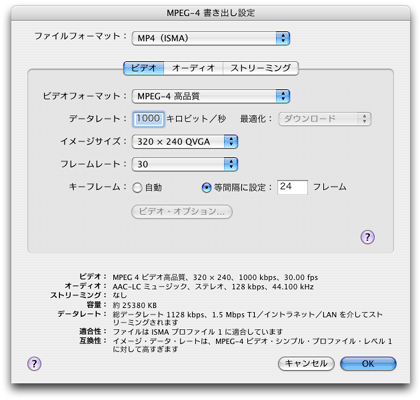Click help icon beside Cancel button
420x400 pixels.
pyautogui.click(x=34, y=363)
